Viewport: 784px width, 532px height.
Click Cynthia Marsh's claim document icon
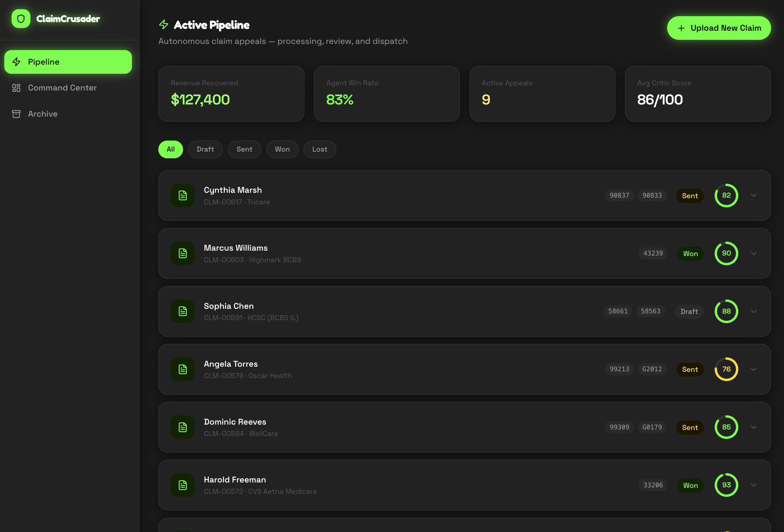[183, 195]
